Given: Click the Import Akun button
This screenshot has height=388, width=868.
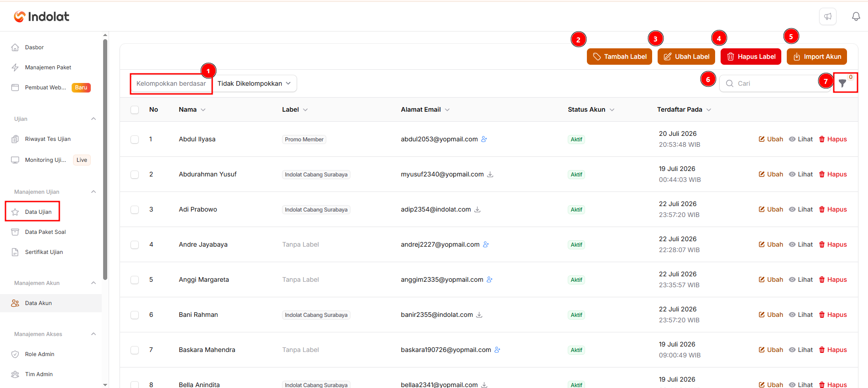Looking at the screenshot, I should 816,57.
